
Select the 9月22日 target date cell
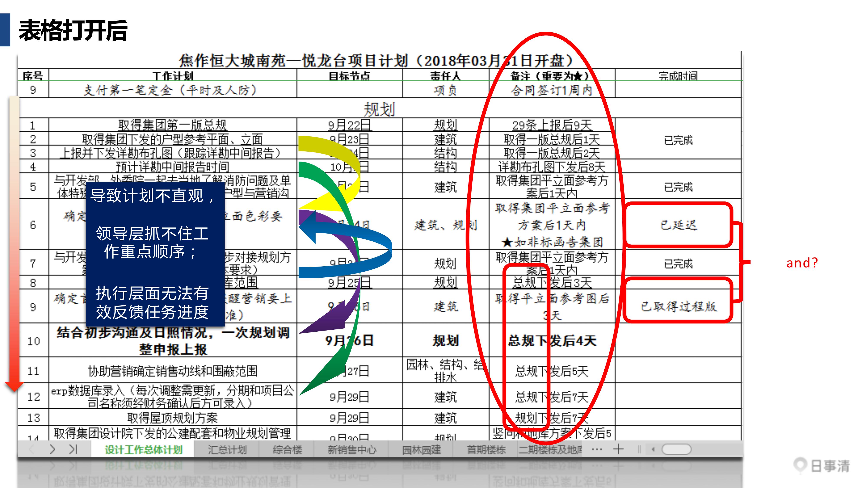click(x=349, y=125)
